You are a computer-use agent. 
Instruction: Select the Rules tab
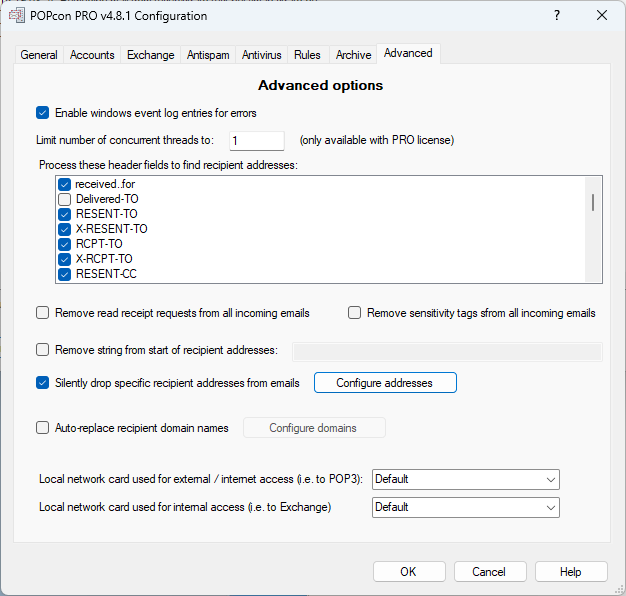[x=307, y=55]
